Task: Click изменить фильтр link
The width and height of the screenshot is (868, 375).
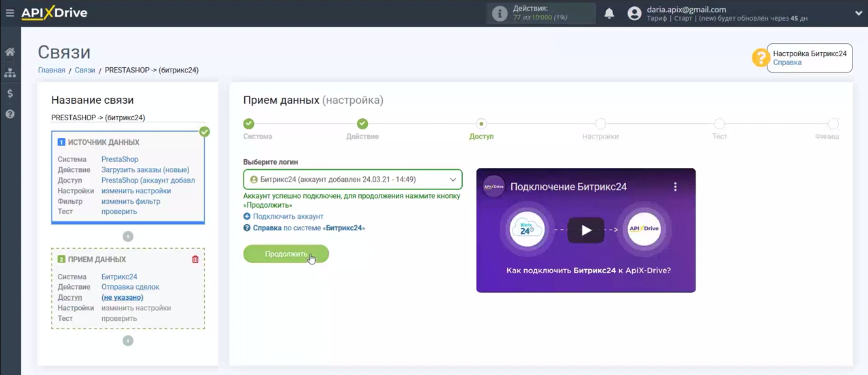Action: pos(130,201)
